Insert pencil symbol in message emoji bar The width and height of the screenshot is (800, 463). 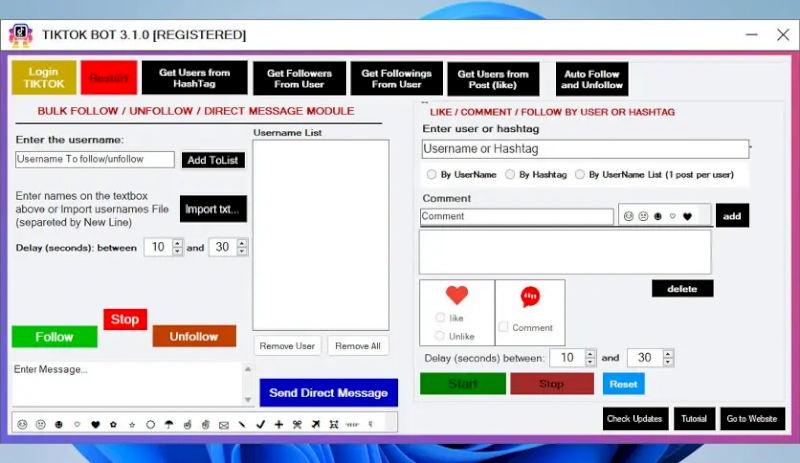(x=242, y=424)
